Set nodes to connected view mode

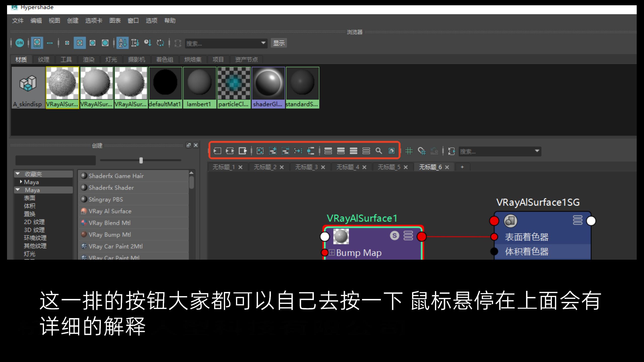[341, 151]
